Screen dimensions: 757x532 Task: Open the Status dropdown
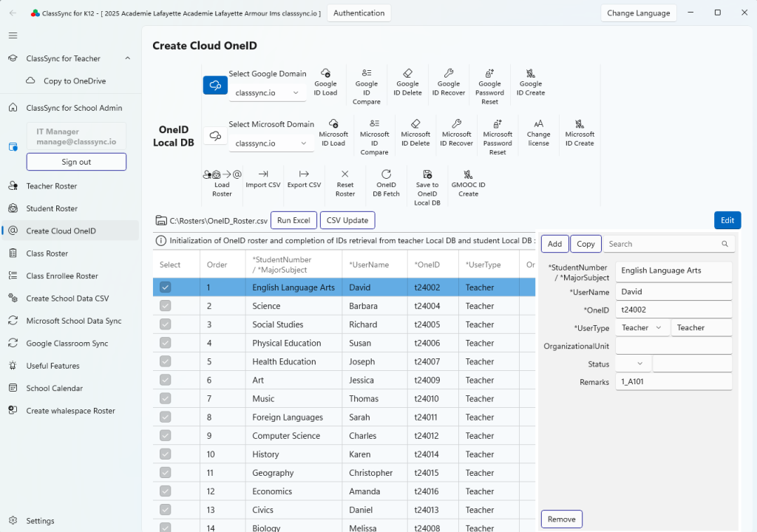click(634, 364)
